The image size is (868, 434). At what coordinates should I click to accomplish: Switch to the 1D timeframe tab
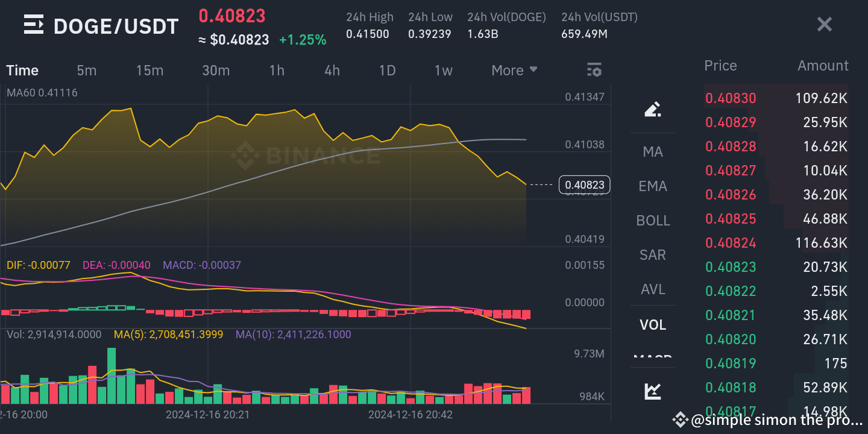[x=387, y=70]
